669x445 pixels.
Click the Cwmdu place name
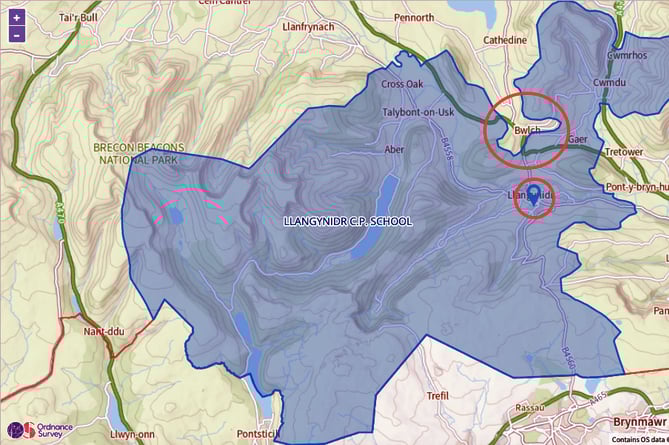coord(609,82)
